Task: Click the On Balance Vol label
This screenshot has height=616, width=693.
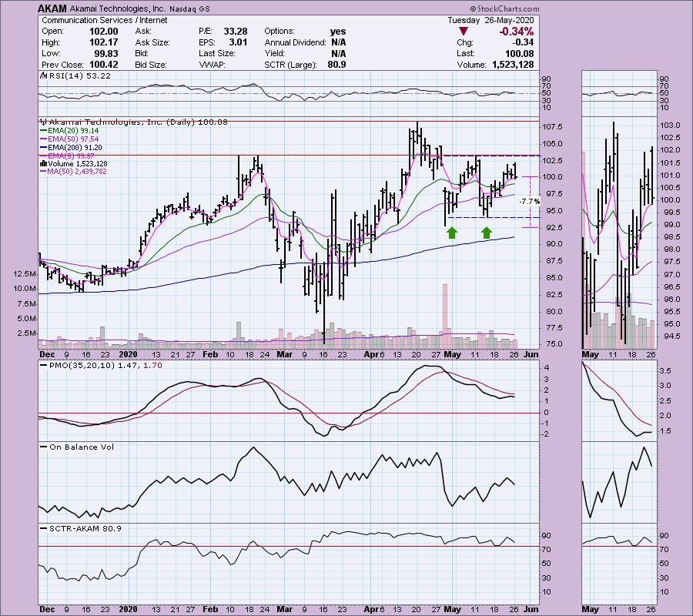Action: click(82, 447)
